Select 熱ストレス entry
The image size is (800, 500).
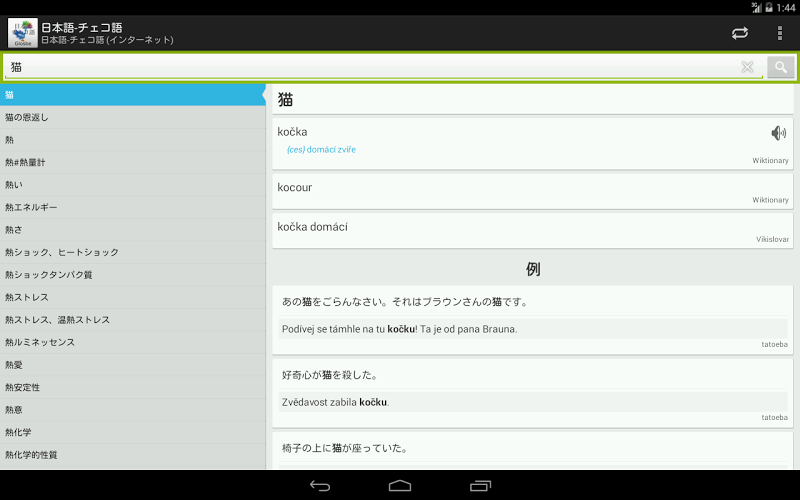pyautogui.click(x=133, y=297)
